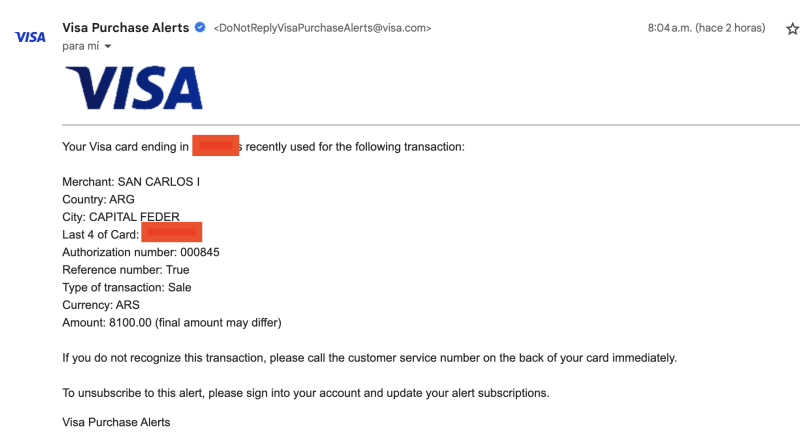Click the red redacted box after "ending in"
This screenshot has height=442, width=800.
coord(216,147)
